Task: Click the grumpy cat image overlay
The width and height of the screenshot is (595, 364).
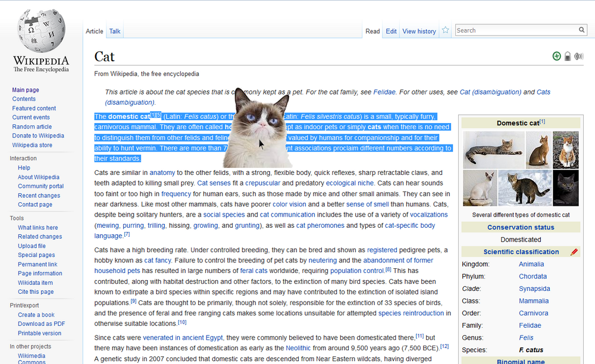Action: [x=258, y=128]
